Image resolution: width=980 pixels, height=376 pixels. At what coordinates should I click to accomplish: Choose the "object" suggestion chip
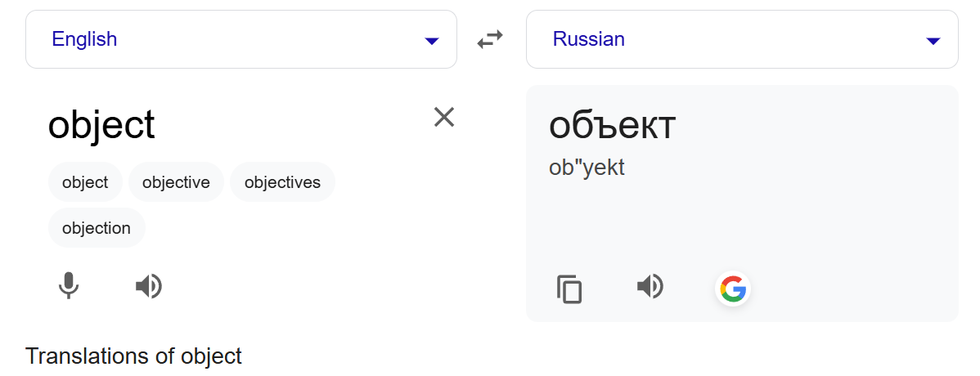tap(85, 182)
